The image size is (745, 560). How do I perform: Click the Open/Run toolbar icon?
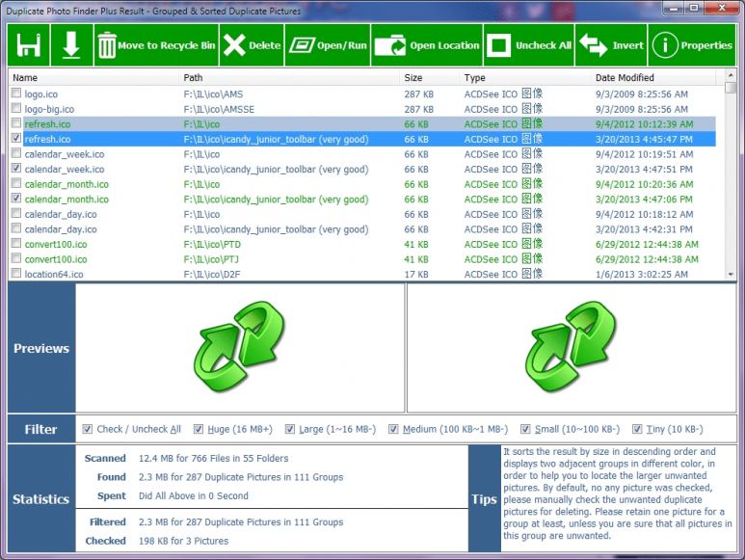(302, 45)
